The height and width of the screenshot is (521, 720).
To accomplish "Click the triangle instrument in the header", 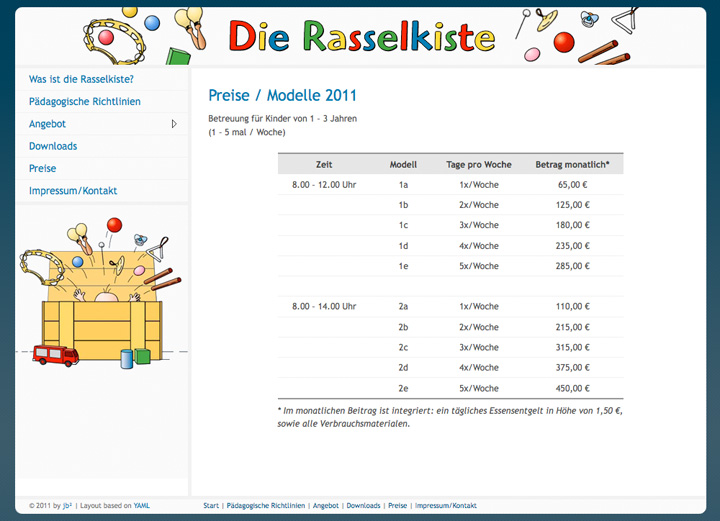I will tap(624, 20).
